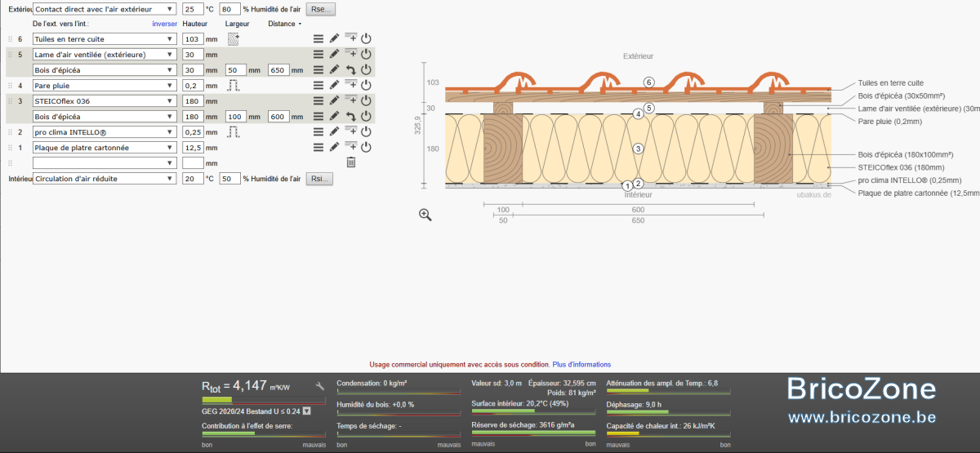Toggle power icon on pro clima INTELLO layer
Screen dimensions: 980x453
[366, 131]
